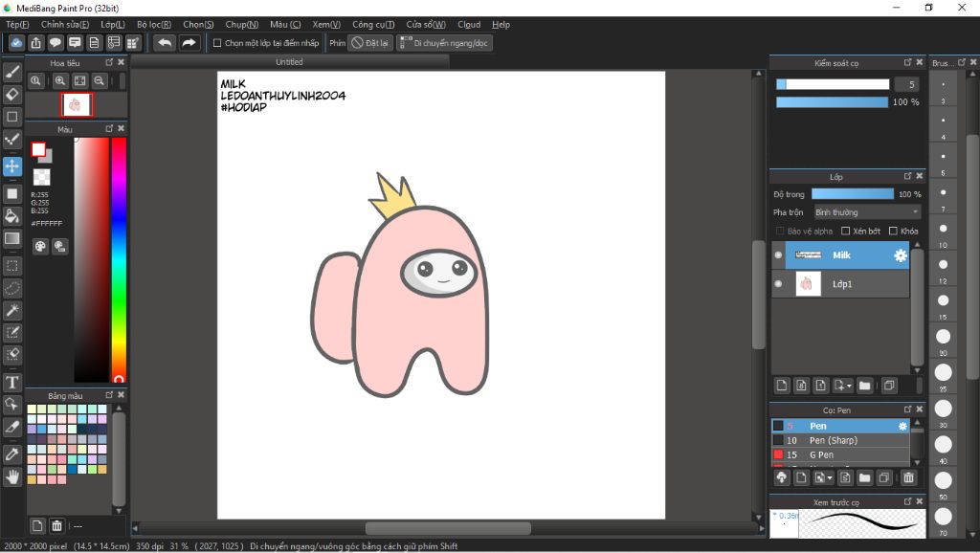Open settings gear for Milk layer
Screen dimensions: 980x553
(x=900, y=255)
